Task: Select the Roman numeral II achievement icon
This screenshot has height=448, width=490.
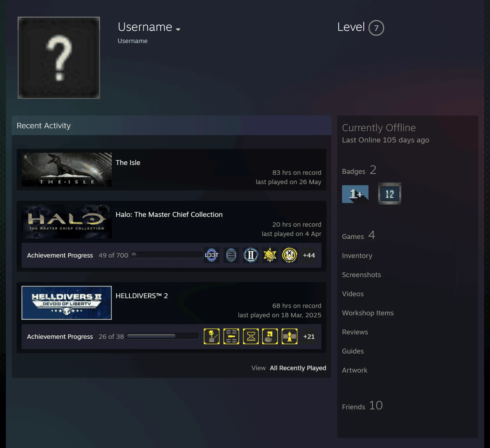Action: coord(251,255)
